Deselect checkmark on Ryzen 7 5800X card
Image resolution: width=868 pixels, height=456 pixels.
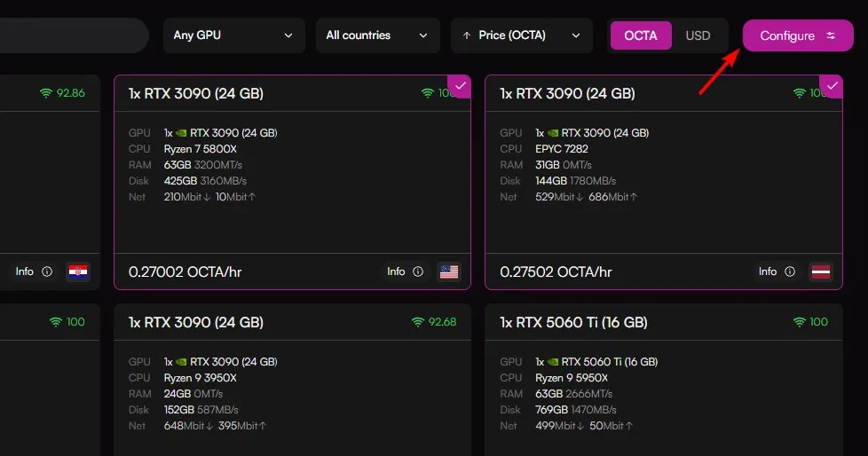click(461, 86)
